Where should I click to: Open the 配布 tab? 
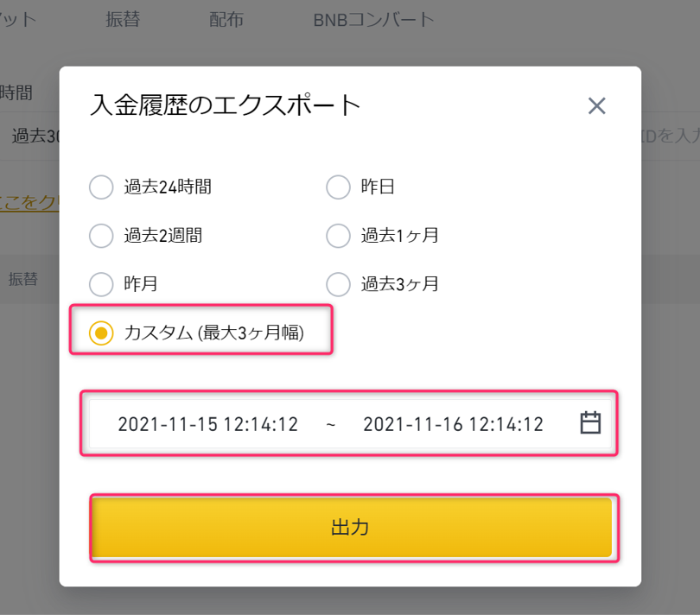[x=226, y=19]
